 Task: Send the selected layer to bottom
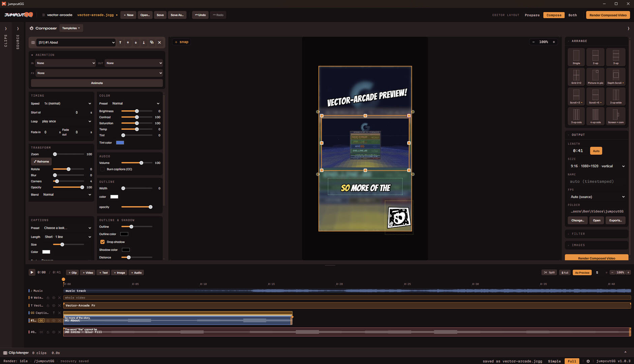click(x=144, y=42)
